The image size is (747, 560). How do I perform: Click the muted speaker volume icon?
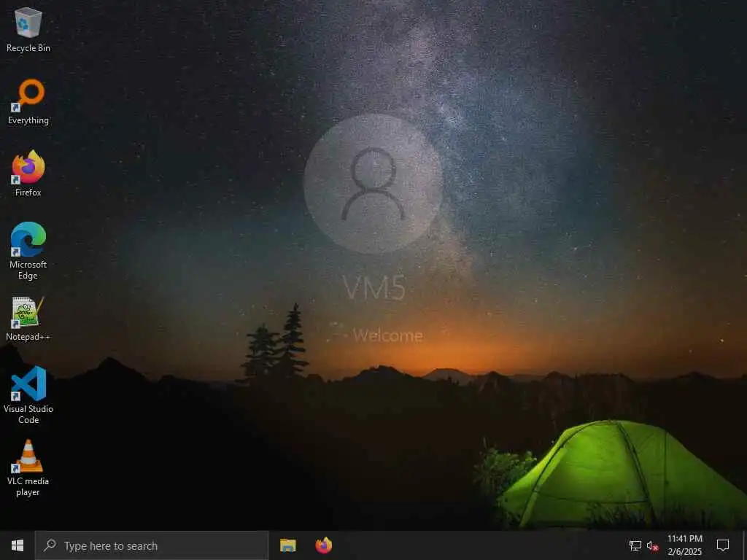[x=653, y=545]
